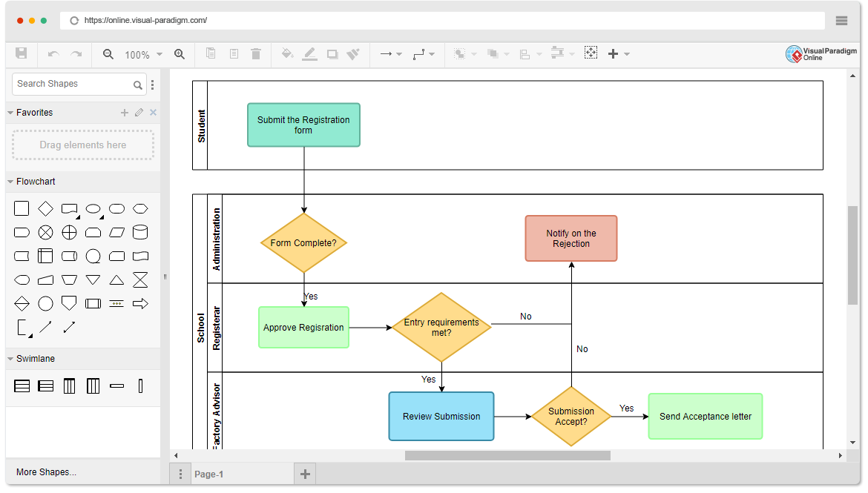Select the Fill color bucket tool
The image size is (868, 493).
(287, 53)
